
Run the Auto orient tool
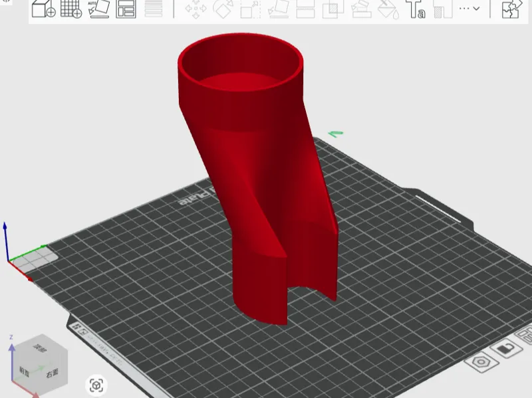tap(98, 9)
